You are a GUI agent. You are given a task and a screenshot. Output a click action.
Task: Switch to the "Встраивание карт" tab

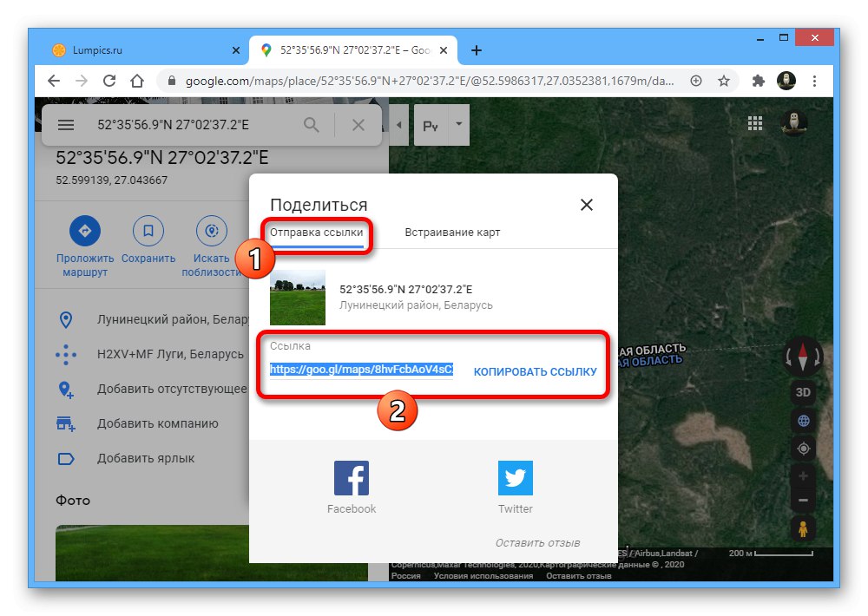[451, 232]
